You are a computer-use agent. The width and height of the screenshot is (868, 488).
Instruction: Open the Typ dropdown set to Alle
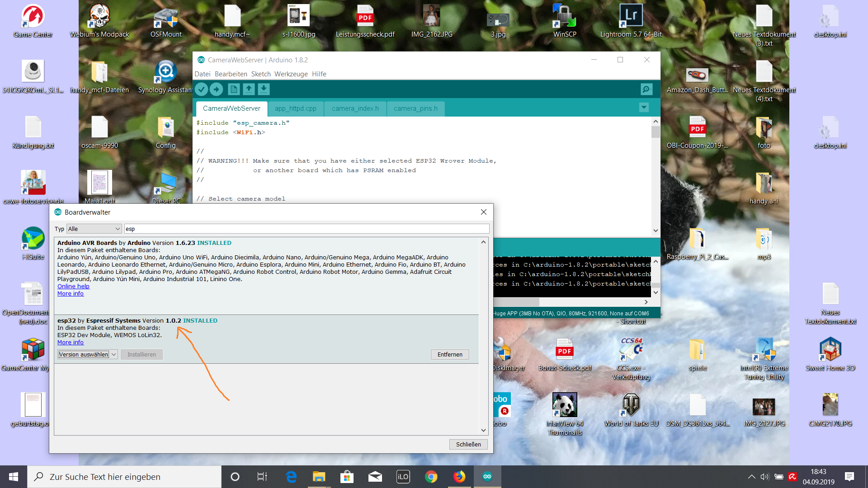[x=94, y=229]
